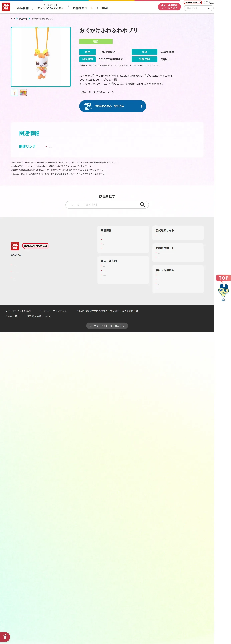Viewport: 231px width, 644px height.
Task: Open the お客様サポート menu item
Action: pyautogui.click(x=83, y=8)
